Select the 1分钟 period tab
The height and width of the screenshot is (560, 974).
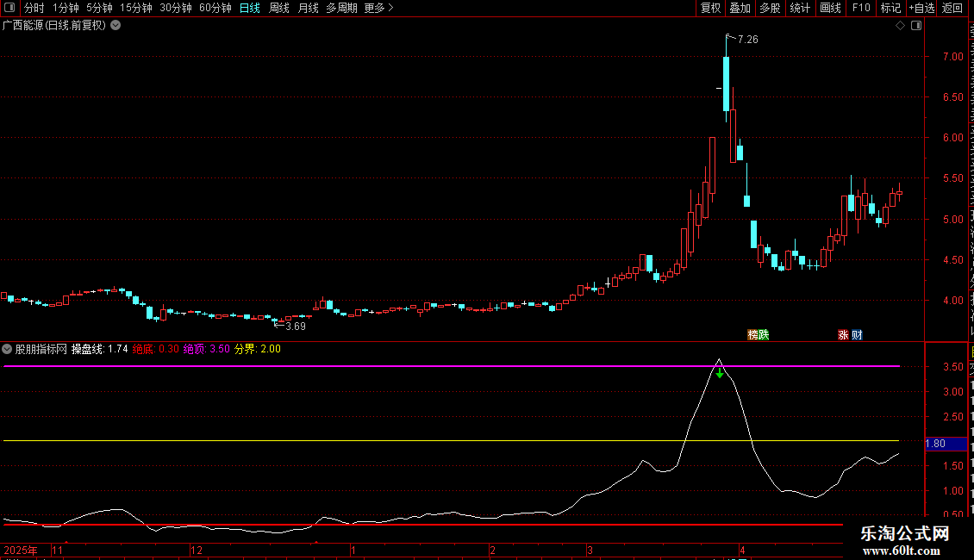point(66,8)
